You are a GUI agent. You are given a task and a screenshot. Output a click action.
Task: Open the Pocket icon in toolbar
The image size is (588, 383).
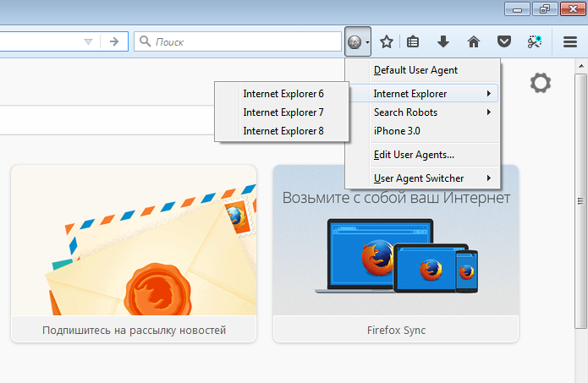click(503, 41)
